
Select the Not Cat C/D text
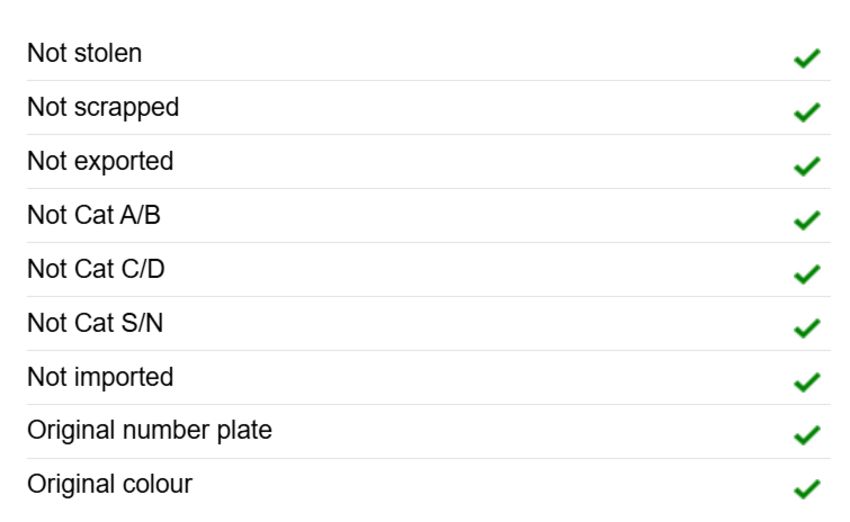point(96,269)
